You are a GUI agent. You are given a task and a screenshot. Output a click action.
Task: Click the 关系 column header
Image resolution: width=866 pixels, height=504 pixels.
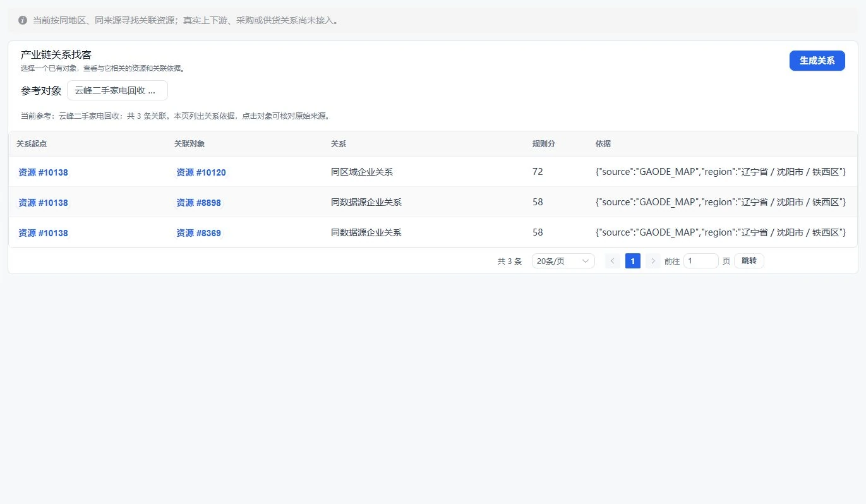pos(339,144)
